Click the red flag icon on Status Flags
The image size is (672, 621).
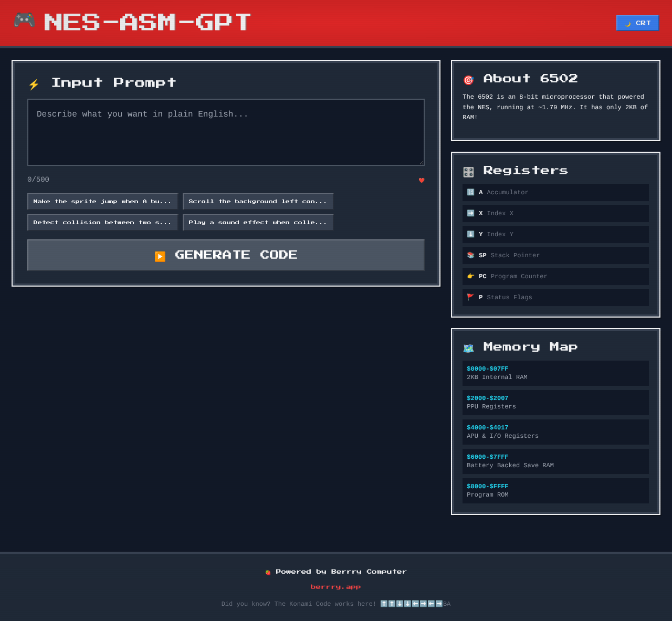pyautogui.click(x=470, y=297)
